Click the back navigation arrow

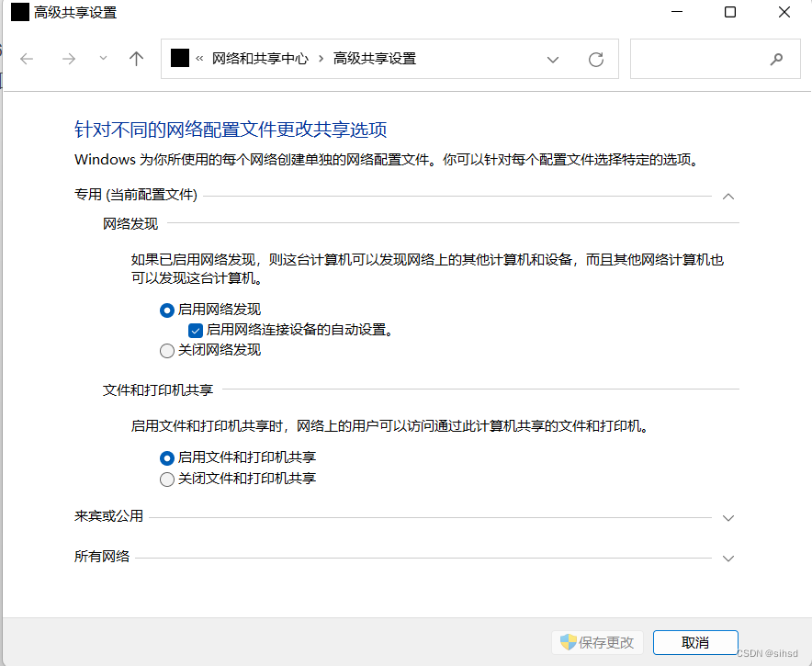(27, 59)
